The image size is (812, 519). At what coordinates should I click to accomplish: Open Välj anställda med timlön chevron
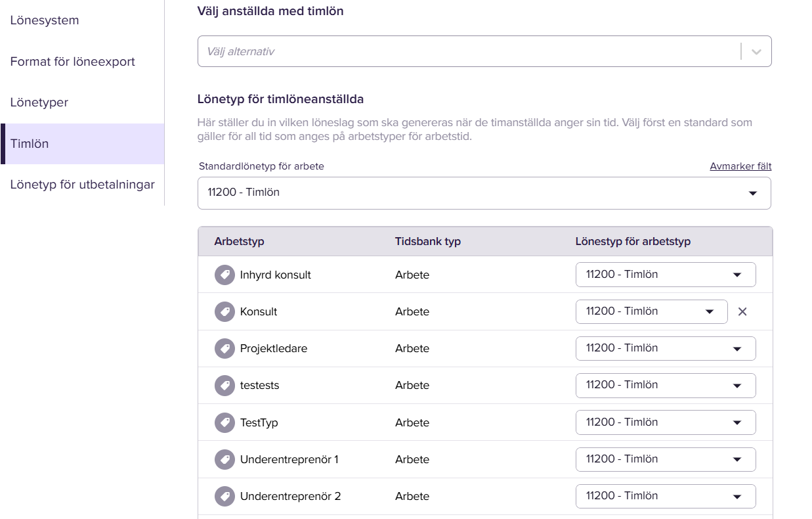pos(756,51)
